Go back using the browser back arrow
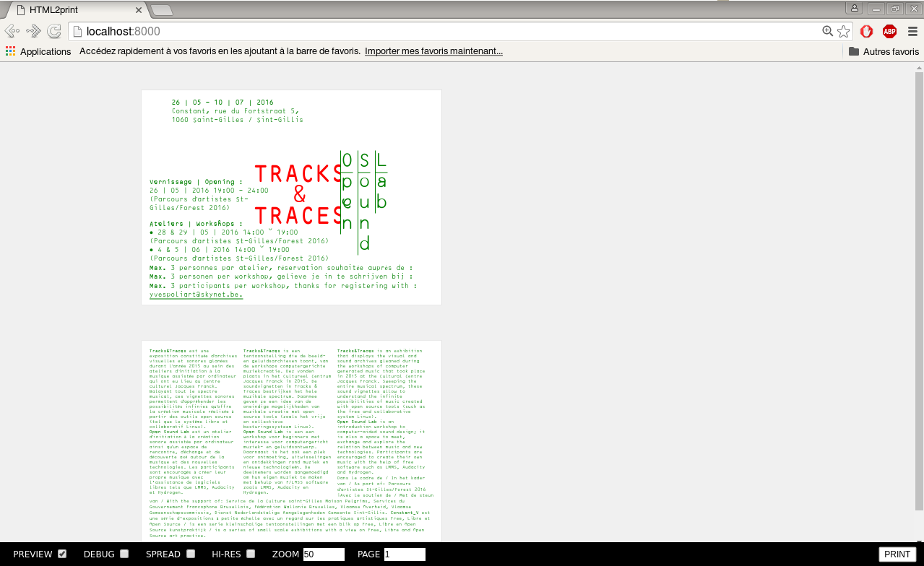Viewport: 924px width, 566px height. pyautogui.click(x=12, y=31)
